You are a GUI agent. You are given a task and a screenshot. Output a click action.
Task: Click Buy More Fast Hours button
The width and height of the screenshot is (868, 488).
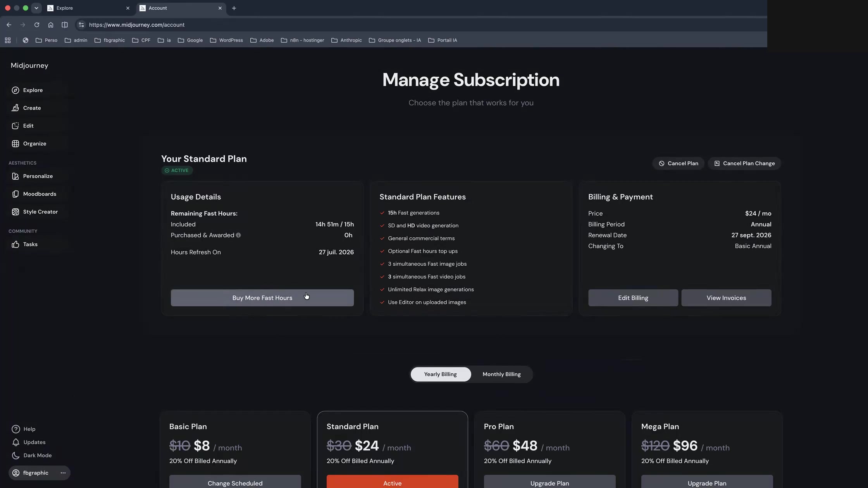pyautogui.click(x=262, y=298)
